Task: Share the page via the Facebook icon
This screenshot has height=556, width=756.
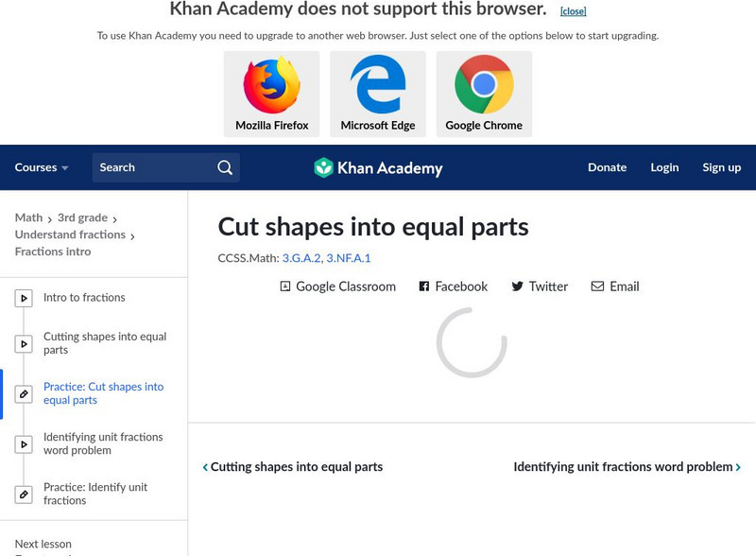Action: pyautogui.click(x=424, y=287)
